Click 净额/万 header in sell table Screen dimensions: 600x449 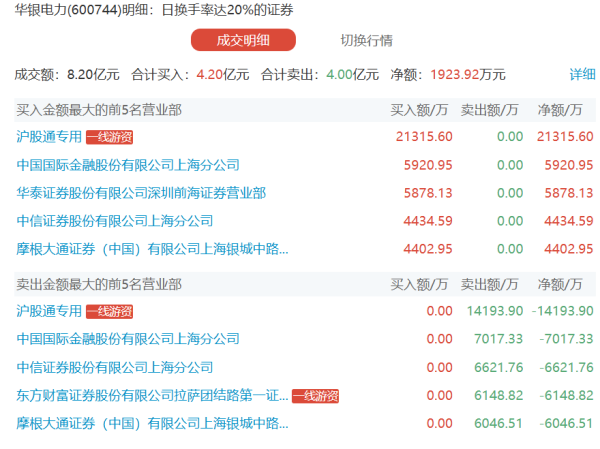click(566, 284)
